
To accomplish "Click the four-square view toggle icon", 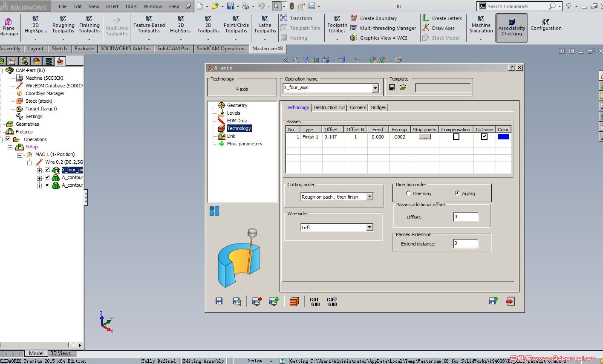I will coord(214,211).
